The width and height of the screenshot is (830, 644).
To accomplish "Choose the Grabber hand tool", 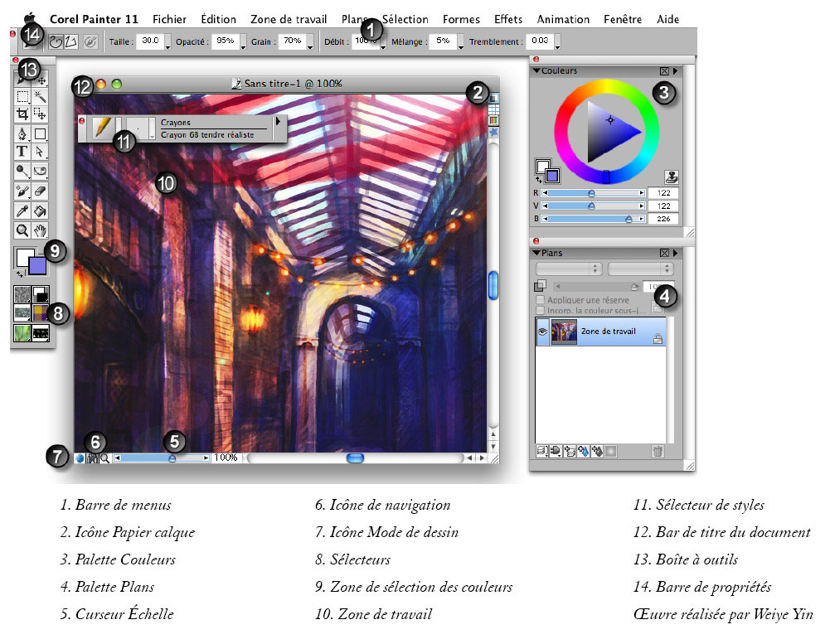I will coord(41,230).
